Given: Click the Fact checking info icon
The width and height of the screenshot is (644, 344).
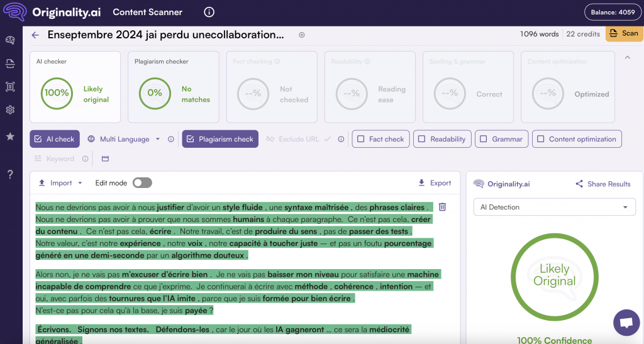Looking at the screenshot, I should pos(277,62).
